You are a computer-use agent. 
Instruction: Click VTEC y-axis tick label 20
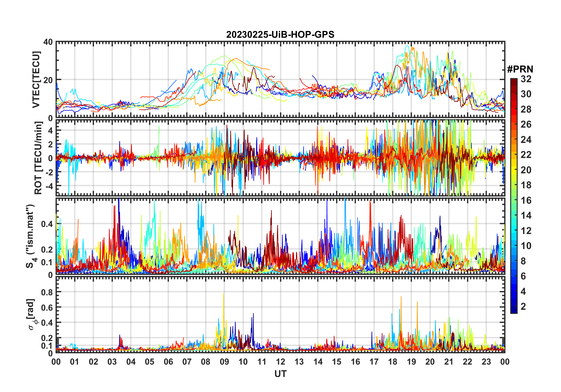48,80
